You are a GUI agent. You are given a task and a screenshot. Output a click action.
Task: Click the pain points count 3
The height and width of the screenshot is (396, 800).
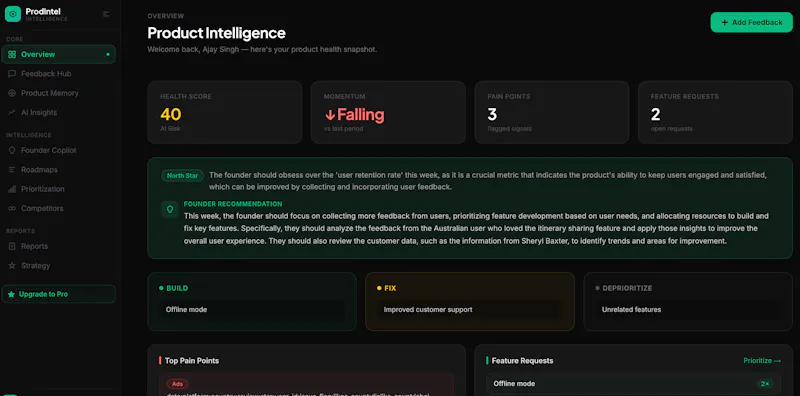[x=492, y=114]
